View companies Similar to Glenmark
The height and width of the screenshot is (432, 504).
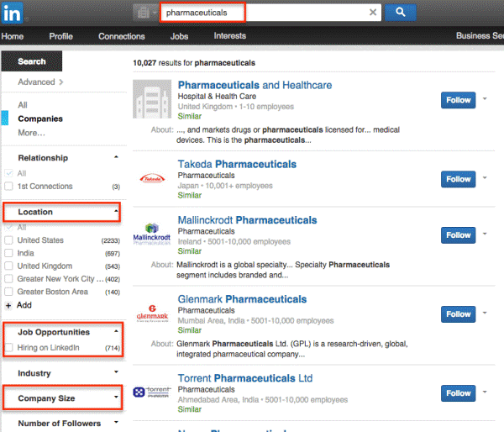tap(190, 330)
